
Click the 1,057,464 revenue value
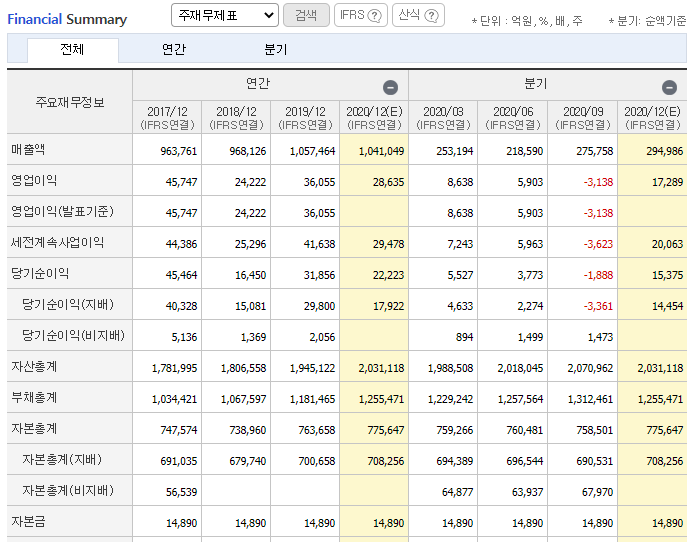pos(312,151)
